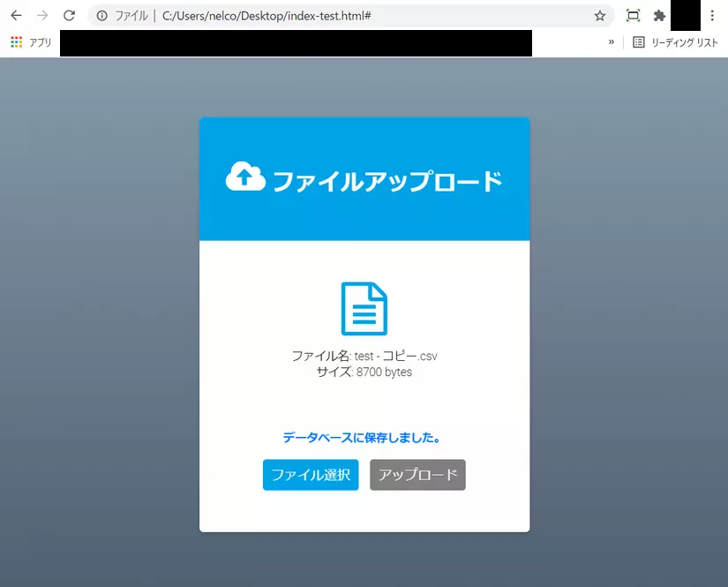
Task: Click the ファイルアップロード header title
Action: pos(387,181)
